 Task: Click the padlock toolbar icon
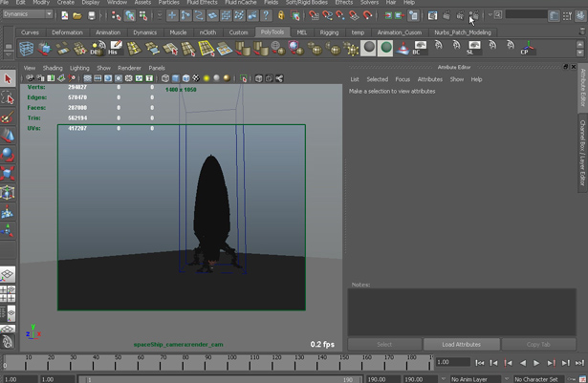[x=281, y=15]
